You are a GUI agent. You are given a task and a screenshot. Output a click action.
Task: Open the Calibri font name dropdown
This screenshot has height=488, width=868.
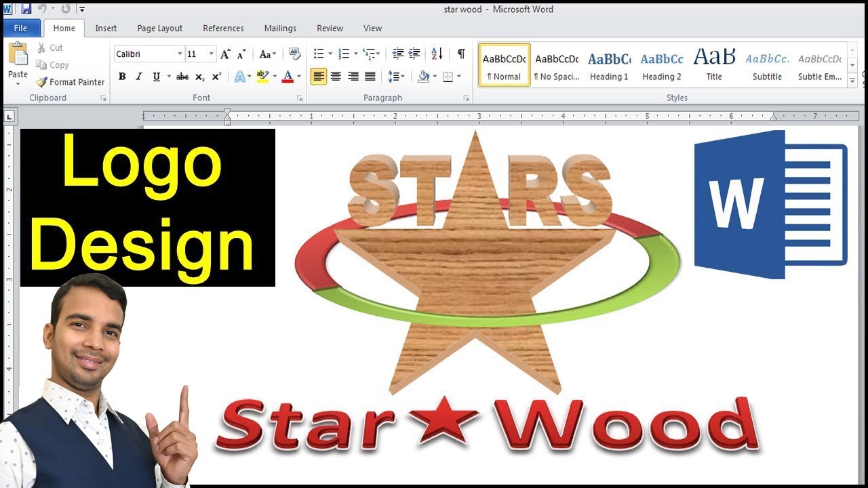pos(180,54)
